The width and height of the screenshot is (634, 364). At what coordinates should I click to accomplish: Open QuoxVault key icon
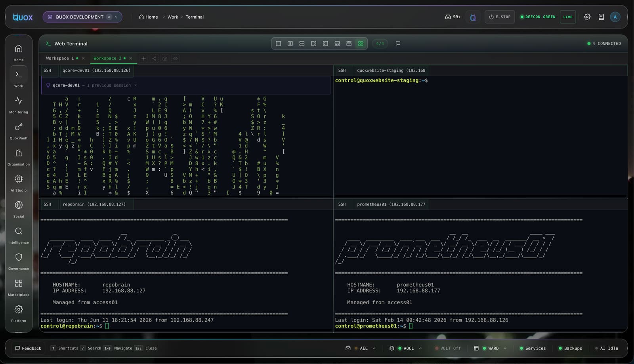coord(19,131)
